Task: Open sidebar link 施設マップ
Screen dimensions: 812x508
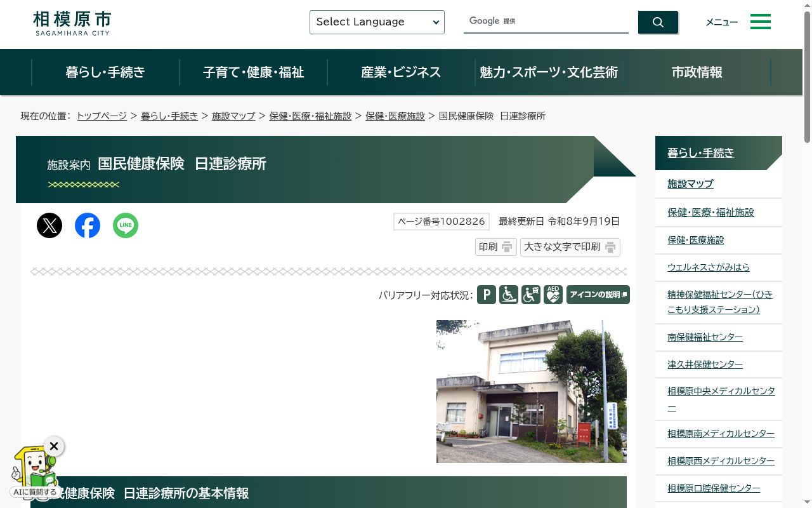Action: [690, 184]
